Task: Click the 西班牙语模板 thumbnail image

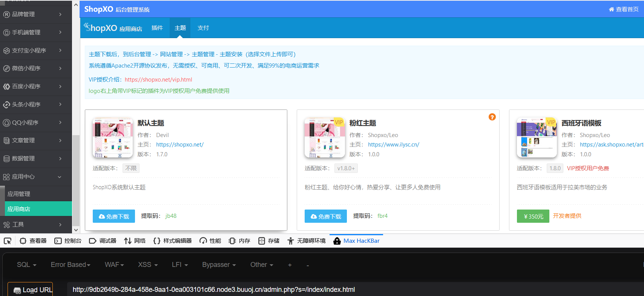Action: (537, 137)
